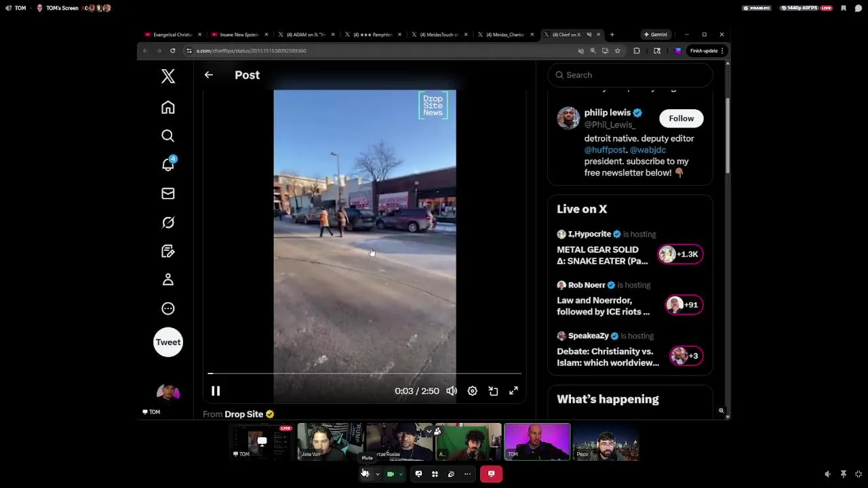Toggle picture-in-picture for the video

tap(494, 391)
